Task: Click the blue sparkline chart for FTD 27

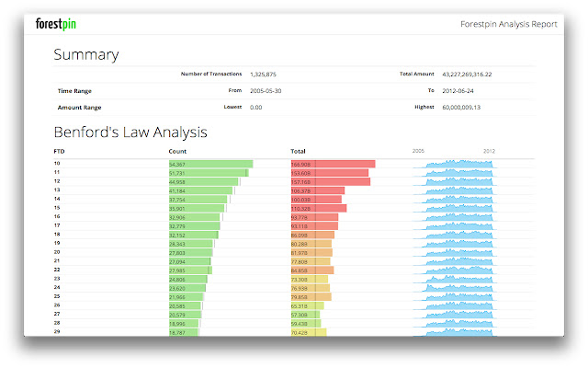Action: (456, 315)
